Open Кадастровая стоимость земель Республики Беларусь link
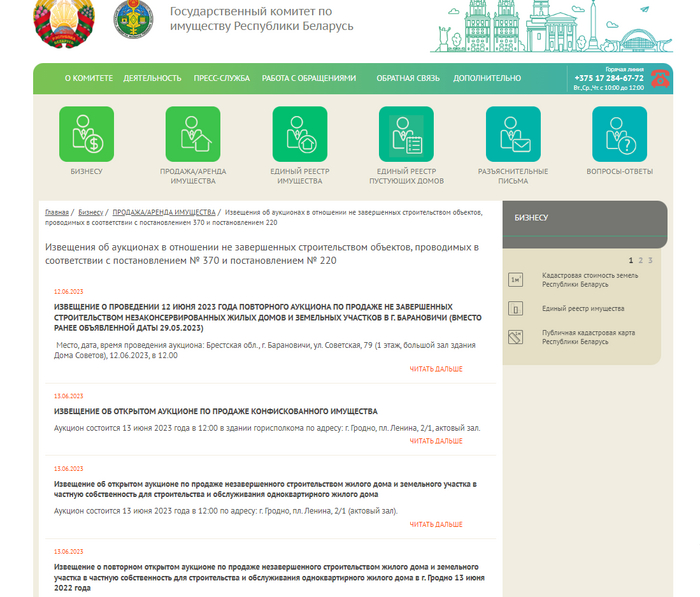 590,280
